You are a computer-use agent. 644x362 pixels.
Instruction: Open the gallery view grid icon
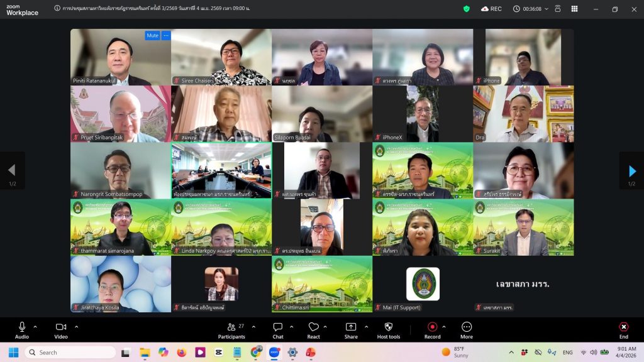pos(574,9)
